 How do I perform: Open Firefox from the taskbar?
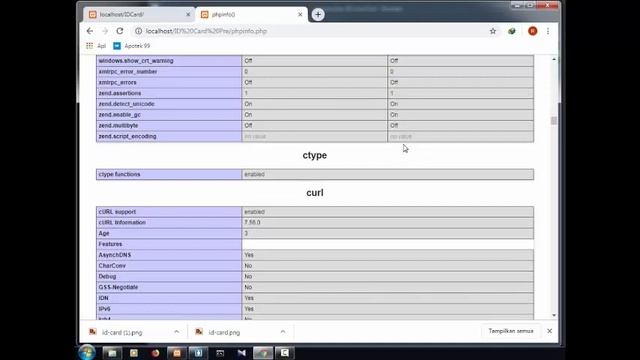[x=156, y=353]
